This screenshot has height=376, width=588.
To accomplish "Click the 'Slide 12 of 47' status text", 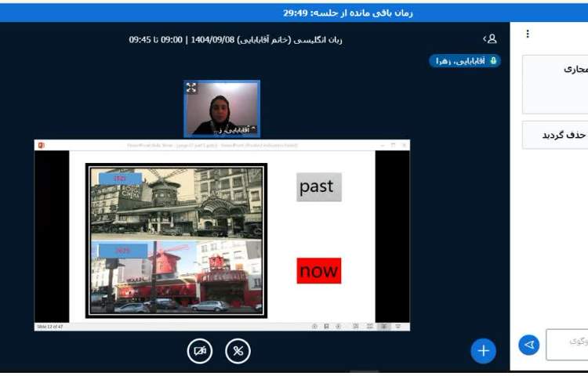I will point(50,327).
